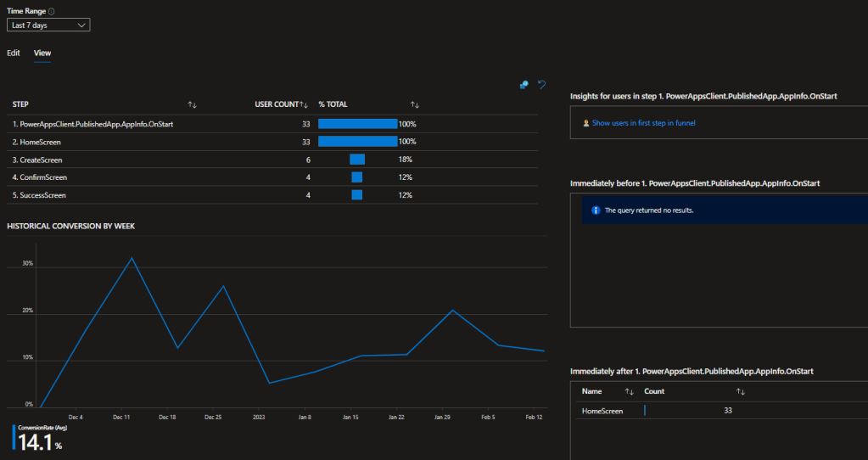Sort funnel table by STEP column arrows
This screenshot has width=868, height=460.
193,104
